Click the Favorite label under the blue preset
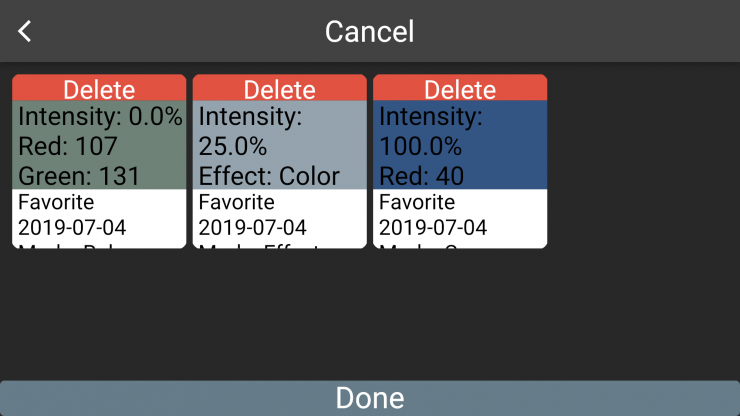740x416 pixels. [416, 203]
